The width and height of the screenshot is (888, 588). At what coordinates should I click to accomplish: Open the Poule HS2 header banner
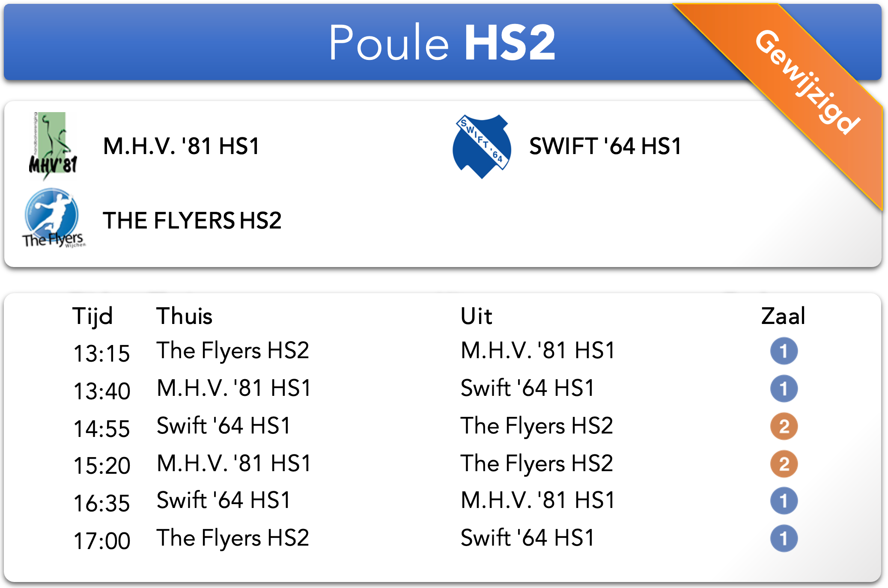coord(443,42)
